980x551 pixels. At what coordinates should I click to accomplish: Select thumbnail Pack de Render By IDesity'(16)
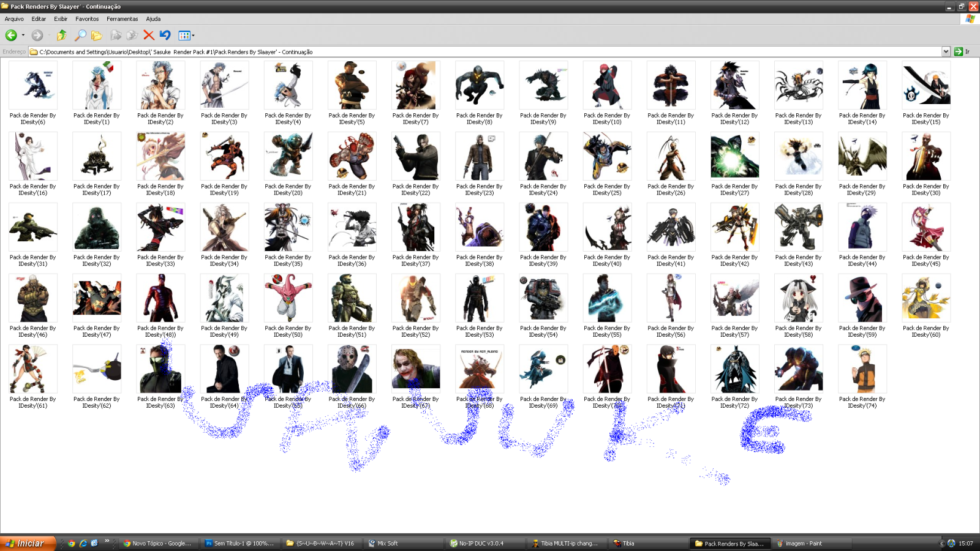pyautogui.click(x=33, y=156)
